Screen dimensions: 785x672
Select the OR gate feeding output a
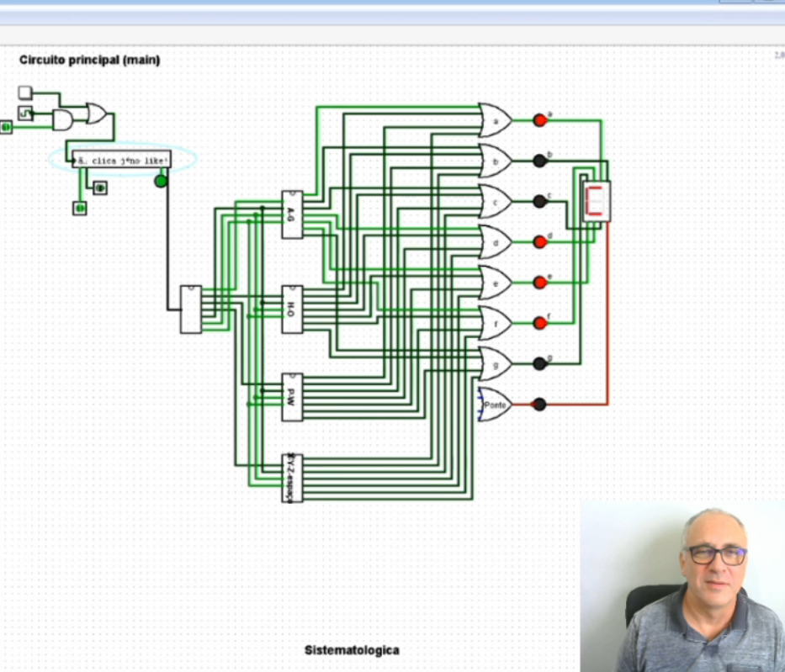(x=492, y=120)
